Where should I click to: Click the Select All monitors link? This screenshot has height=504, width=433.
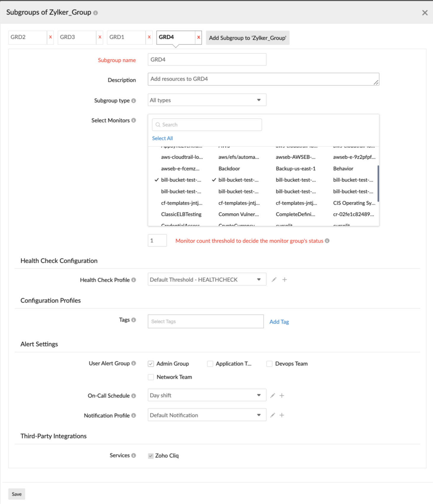162,138
